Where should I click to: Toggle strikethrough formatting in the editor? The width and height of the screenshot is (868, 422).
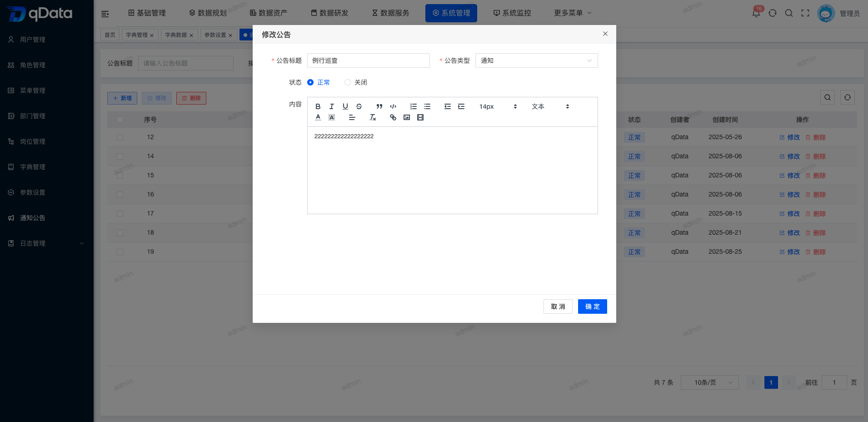(x=359, y=106)
